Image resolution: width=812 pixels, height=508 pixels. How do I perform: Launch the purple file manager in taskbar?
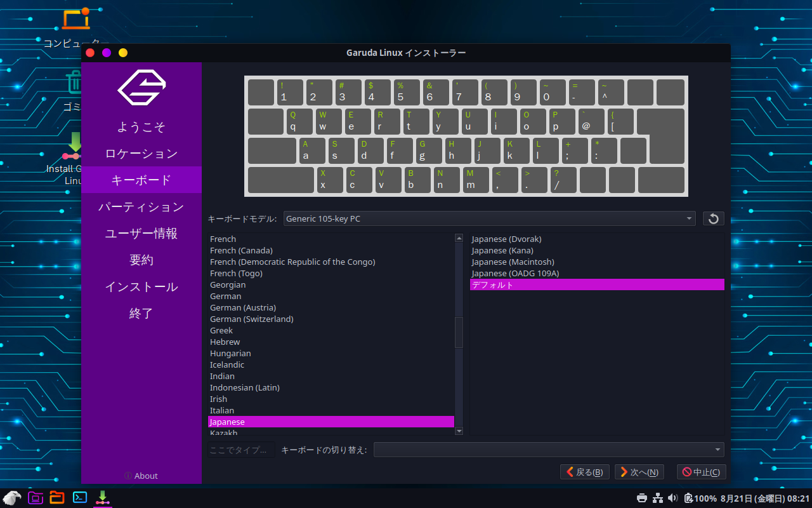(x=35, y=498)
